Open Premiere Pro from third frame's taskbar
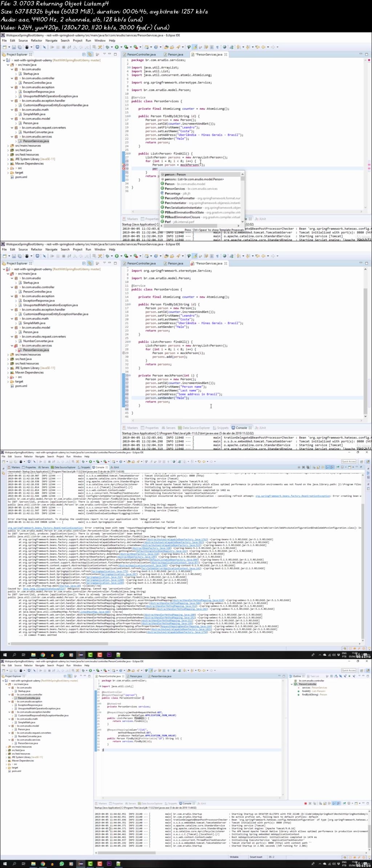This screenshot has width=372, height=868. pos(109,655)
